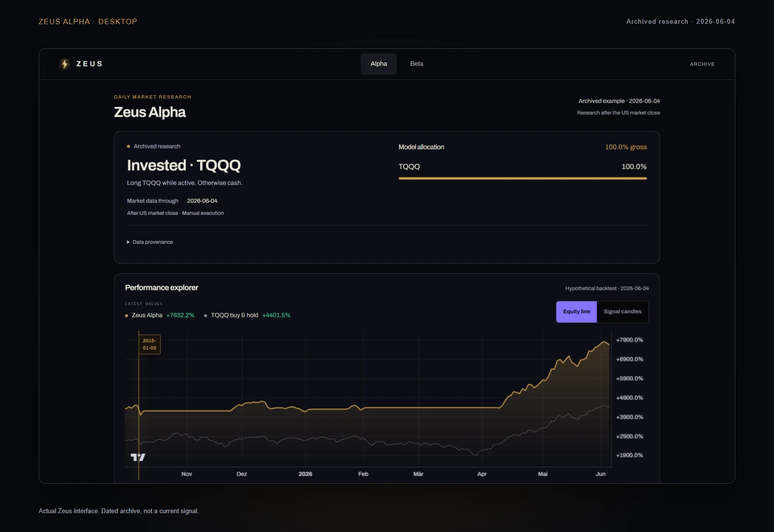Click the ZEUS wordmark in header
The width and height of the screenshot is (774, 532).
89,64
